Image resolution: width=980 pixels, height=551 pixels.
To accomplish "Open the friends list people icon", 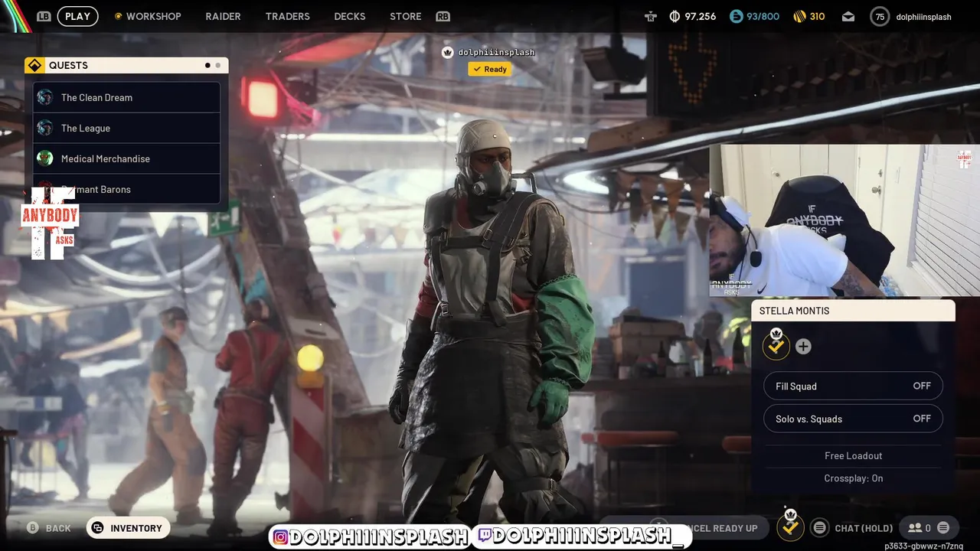I will pyautogui.click(x=915, y=528).
